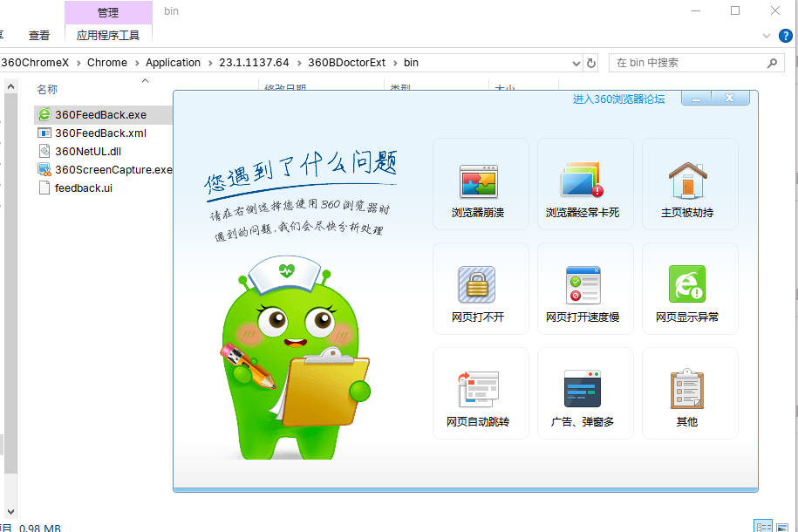Click the feedback.ui file name
This screenshot has height=532, width=798.
[x=84, y=188]
